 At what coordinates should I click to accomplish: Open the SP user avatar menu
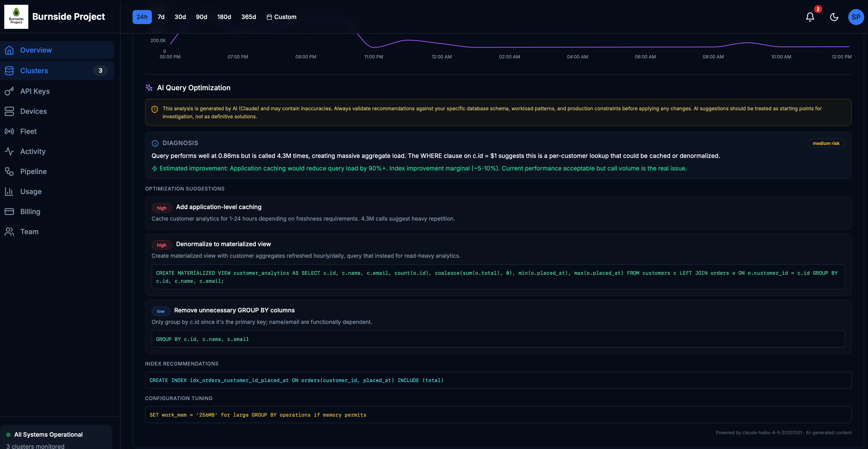tap(855, 17)
